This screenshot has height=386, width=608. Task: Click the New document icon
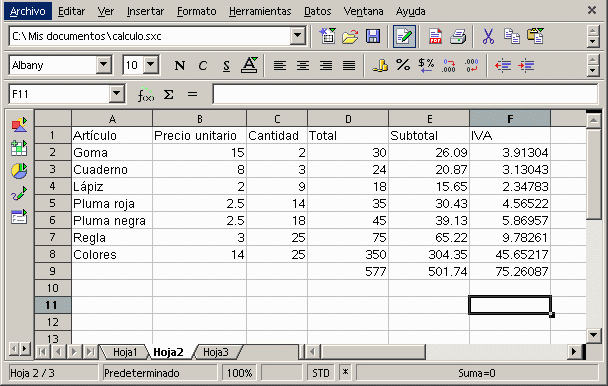(327, 36)
